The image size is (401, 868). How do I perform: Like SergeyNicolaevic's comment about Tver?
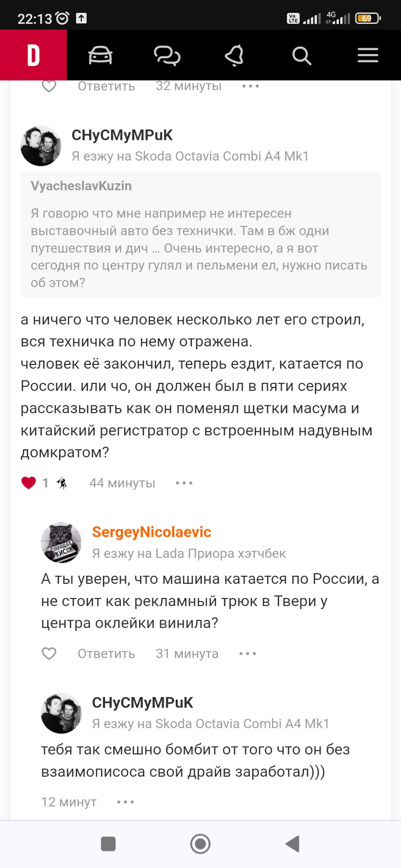tap(49, 653)
